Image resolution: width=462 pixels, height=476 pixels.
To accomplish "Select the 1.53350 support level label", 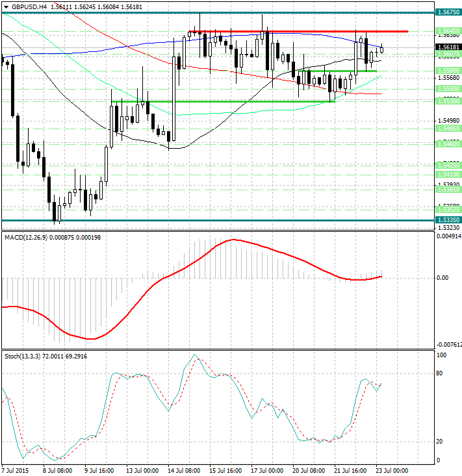I will pos(448,219).
